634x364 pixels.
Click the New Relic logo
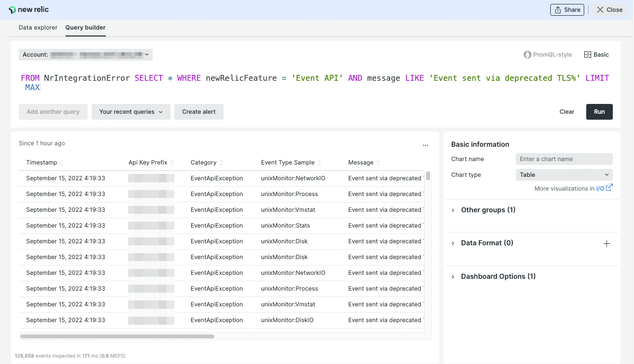pyautogui.click(x=29, y=10)
